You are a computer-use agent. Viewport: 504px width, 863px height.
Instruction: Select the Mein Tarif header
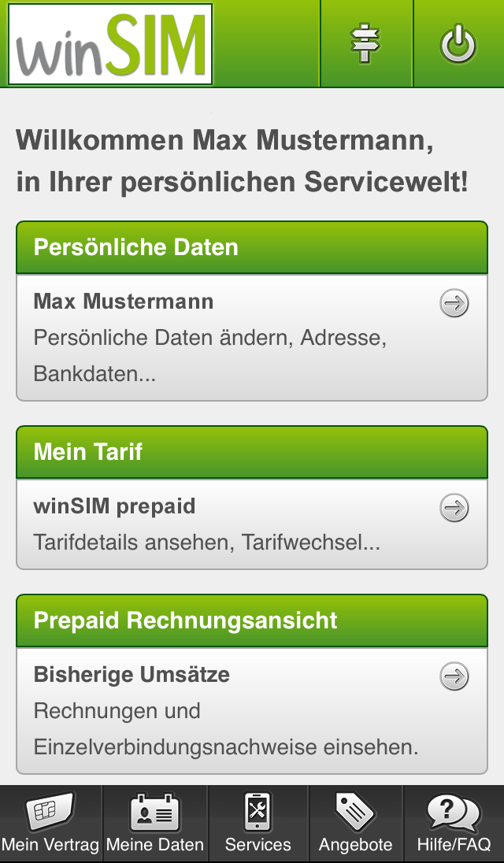[x=252, y=452]
